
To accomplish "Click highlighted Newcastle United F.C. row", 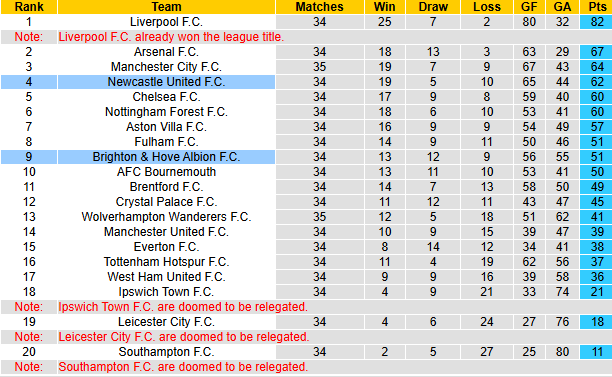I will coord(138,82).
